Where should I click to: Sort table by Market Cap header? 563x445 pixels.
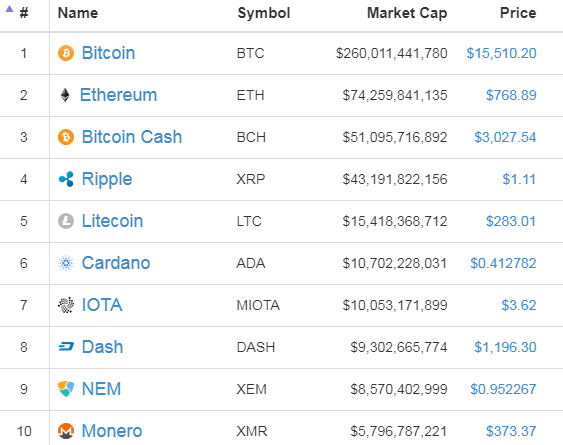pyautogui.click(x=407, y=13)
